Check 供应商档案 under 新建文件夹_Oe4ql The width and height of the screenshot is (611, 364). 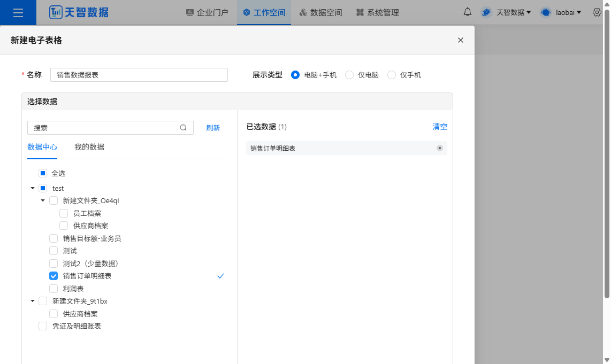tap(64, 226)
